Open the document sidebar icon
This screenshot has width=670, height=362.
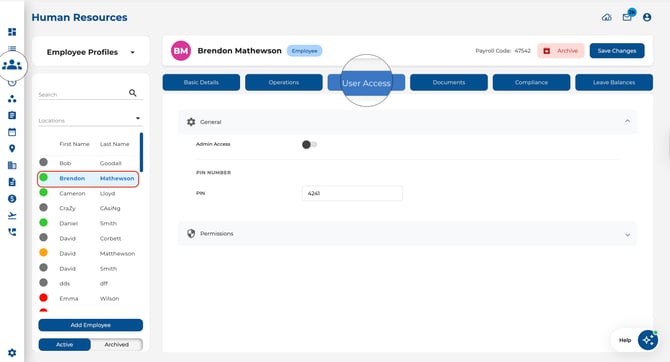(12, 182)
